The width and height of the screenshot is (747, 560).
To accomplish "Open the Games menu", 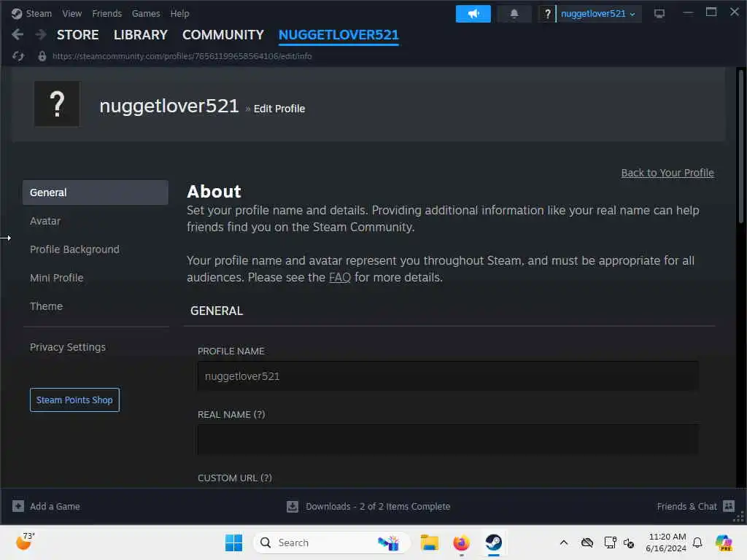I will point(146,13).
